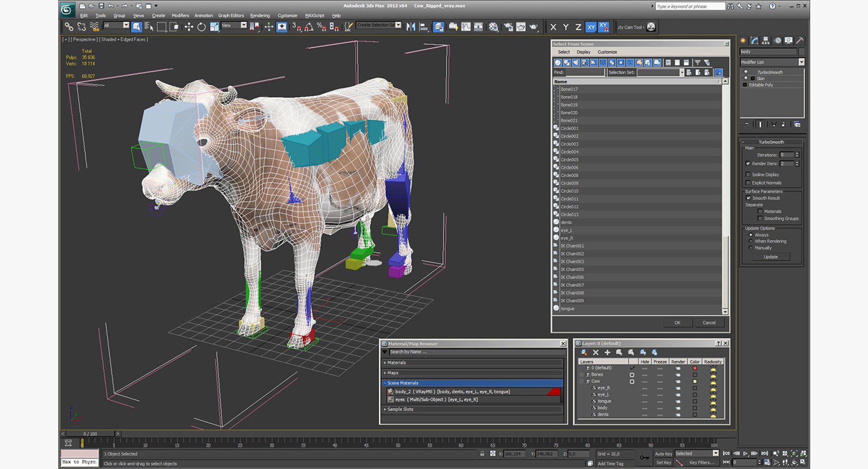Viewport: 868px width, 469px height.
Task: Restrict movement to the X axis
Action: pyautogui.click(x=553, y=27)
